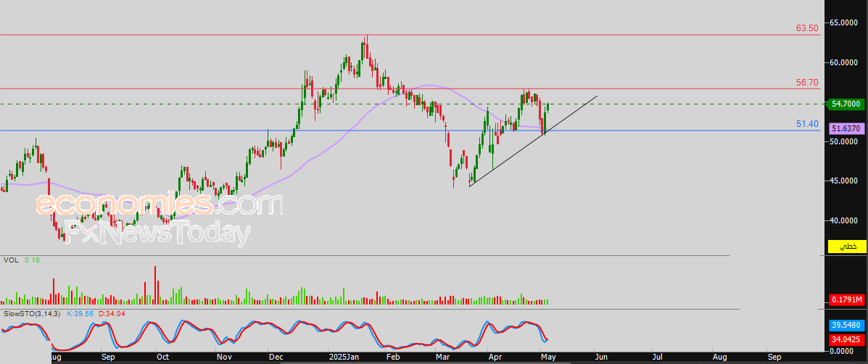Click the 56.70 resistance level label
Screen dimensions: 868x364
coord(807,83)
